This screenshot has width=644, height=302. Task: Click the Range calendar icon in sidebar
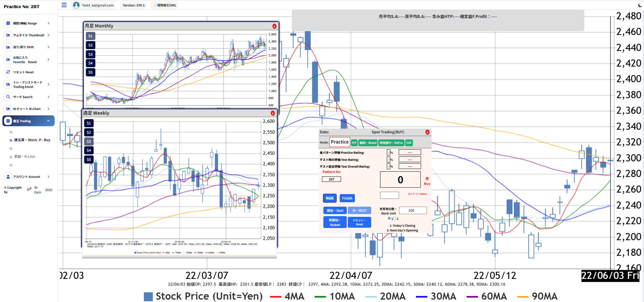coord(8,23)
